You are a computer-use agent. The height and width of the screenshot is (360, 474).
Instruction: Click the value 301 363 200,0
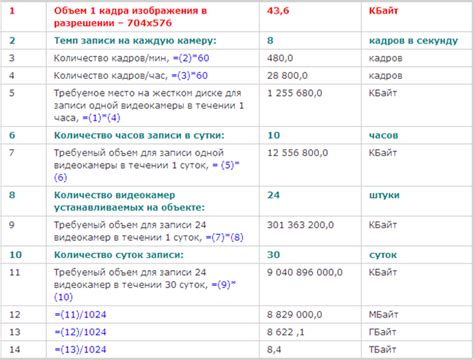[300, 225]
